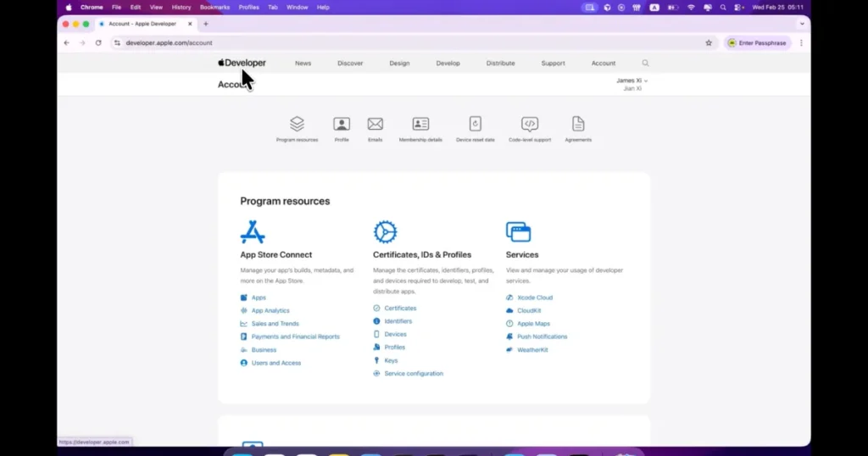
Task: Bookmark this page with the star icon
Action: tap(709, 42)
